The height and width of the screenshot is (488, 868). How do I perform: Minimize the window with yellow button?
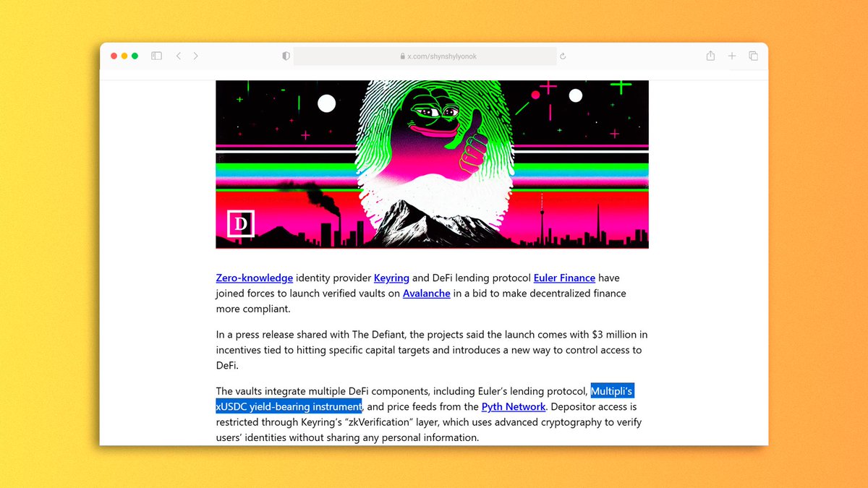[x=124, y=56]
